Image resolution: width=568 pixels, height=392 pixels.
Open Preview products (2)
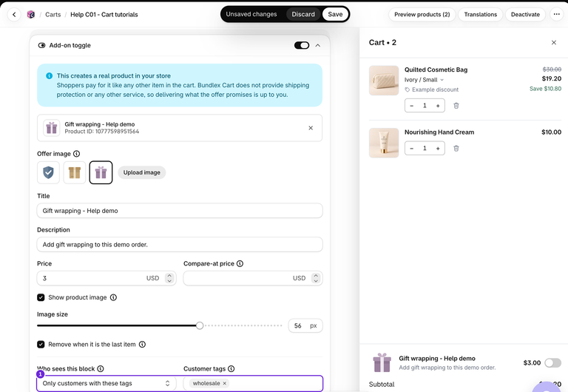point(422,15)
